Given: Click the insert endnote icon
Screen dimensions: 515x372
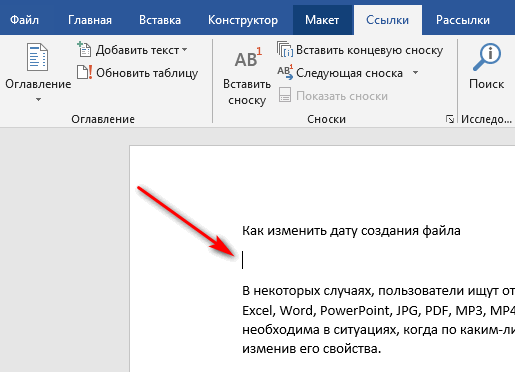Looking at the screenshot, I should pyautogui.click(x=285, y=49).
